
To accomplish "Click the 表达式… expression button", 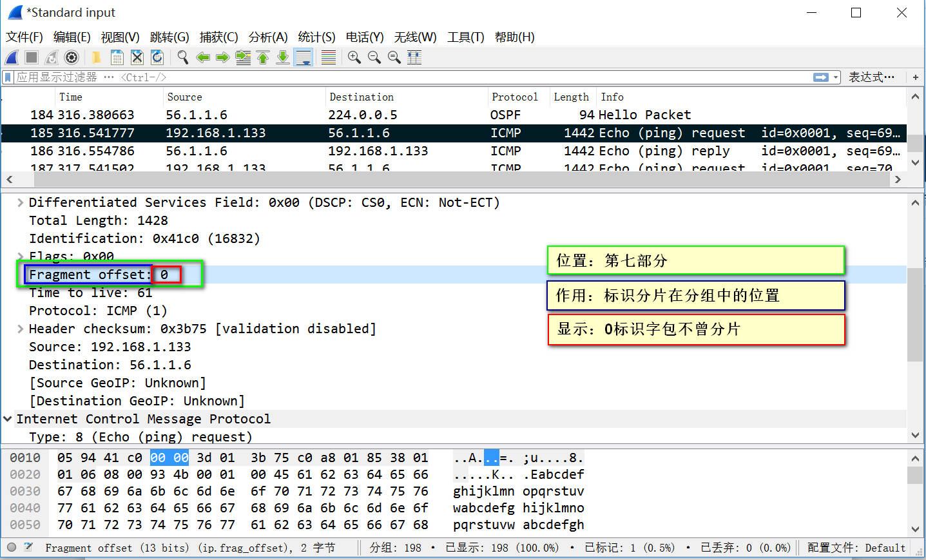I will pos(871,77).
